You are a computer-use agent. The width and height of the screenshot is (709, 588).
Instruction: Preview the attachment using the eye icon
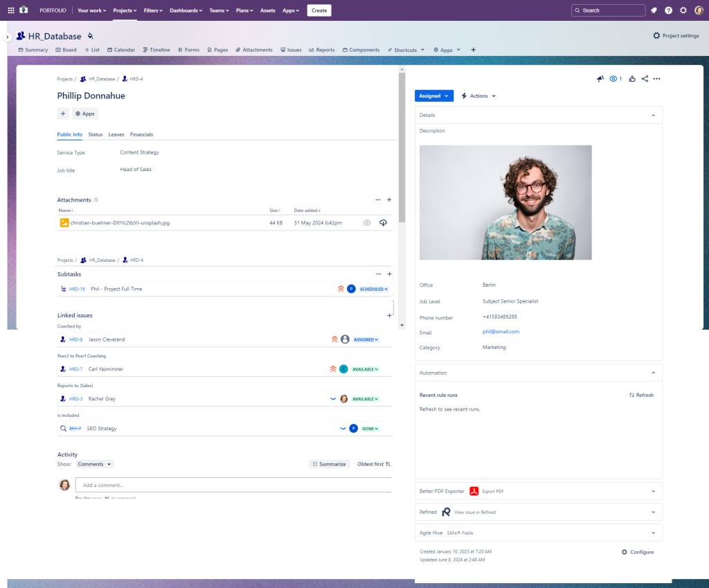coord(367,222)
